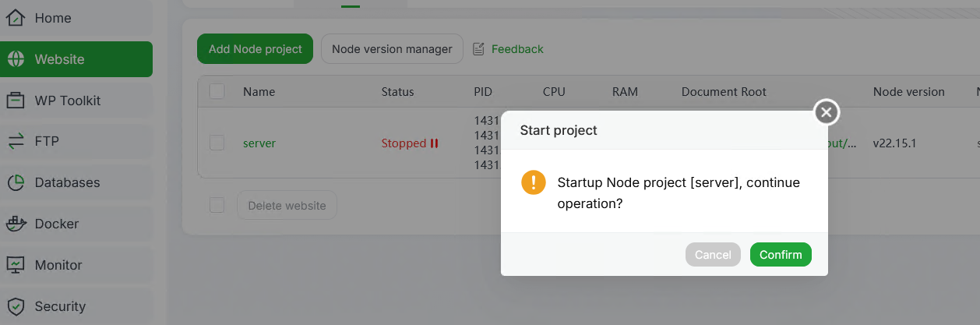This screenshot has width=980, height=325.
Task: Click the Security shield icon
Action: [x=16, y=306]
